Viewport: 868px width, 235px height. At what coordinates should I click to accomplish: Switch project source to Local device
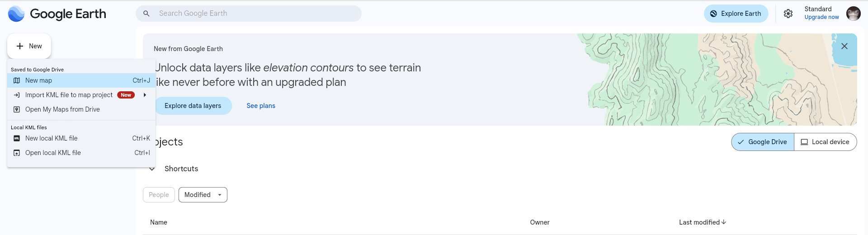(825, 142)
